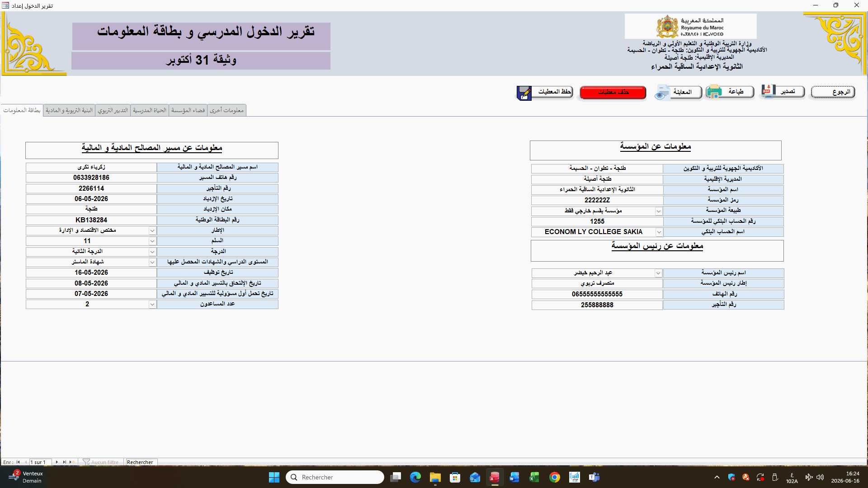The image size is (868, 488).
Task: Open the اسم رئيس المؤسسة dropdown
Action: [x=658, y=273]
